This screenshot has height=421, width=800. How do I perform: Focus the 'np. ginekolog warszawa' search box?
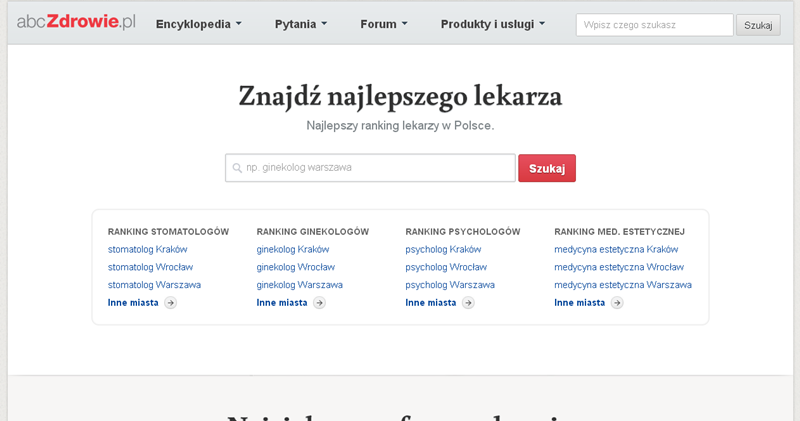pos(370,168)
